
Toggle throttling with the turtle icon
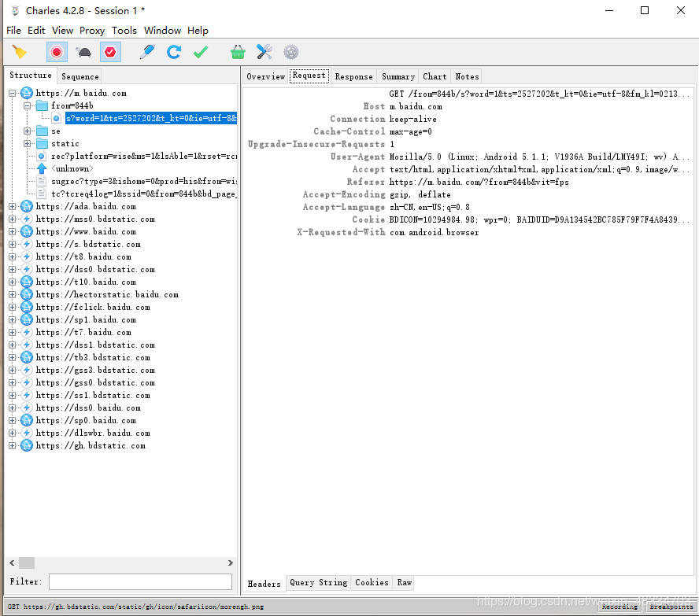83,52
